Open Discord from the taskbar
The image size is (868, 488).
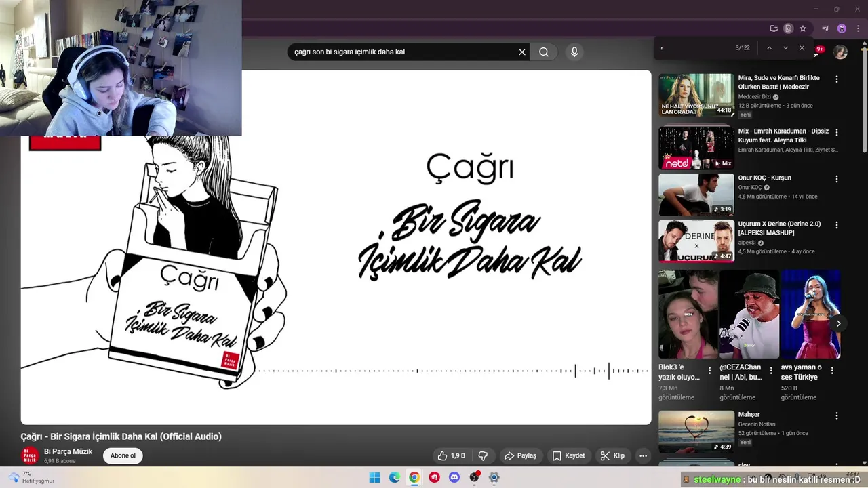coord(454,477)
